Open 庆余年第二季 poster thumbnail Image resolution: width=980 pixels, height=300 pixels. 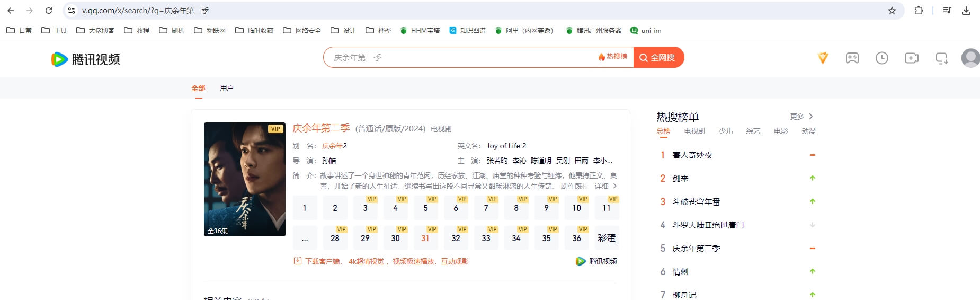[x=245, y=179]
